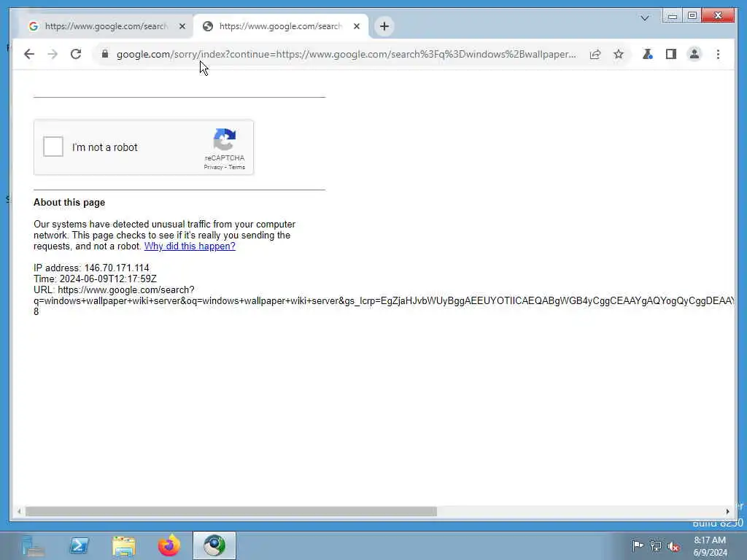Click the forward navigation arrow
Screen dimensions: 747x560
tap(53, 54)
